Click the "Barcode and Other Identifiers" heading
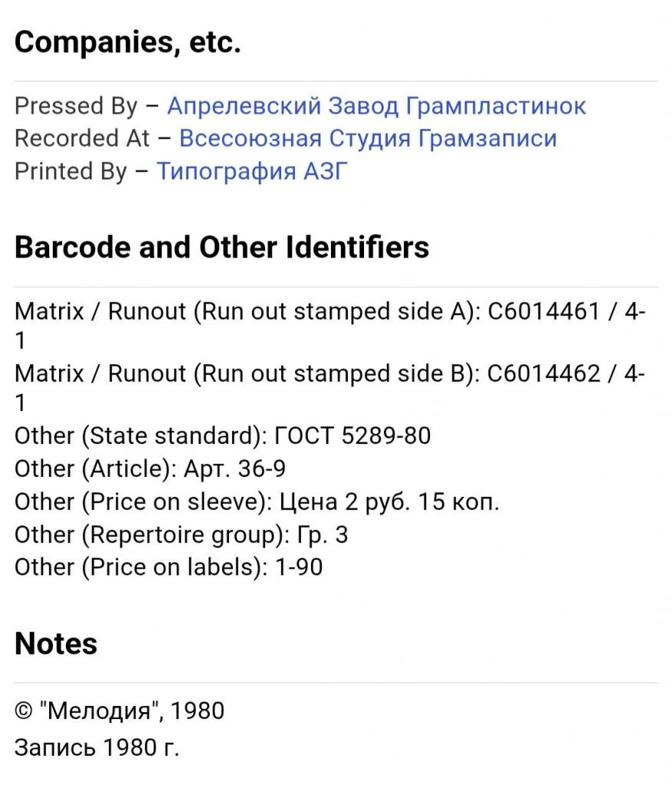The image size is (672, 785). [x=221, y=248]
